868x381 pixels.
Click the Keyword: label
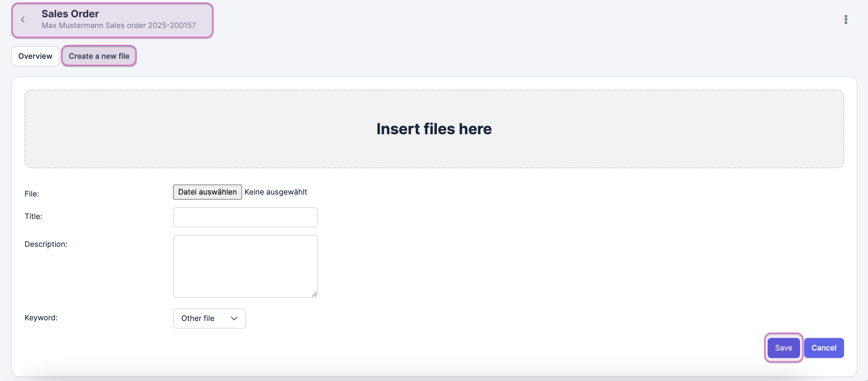(x=41, y=318)
